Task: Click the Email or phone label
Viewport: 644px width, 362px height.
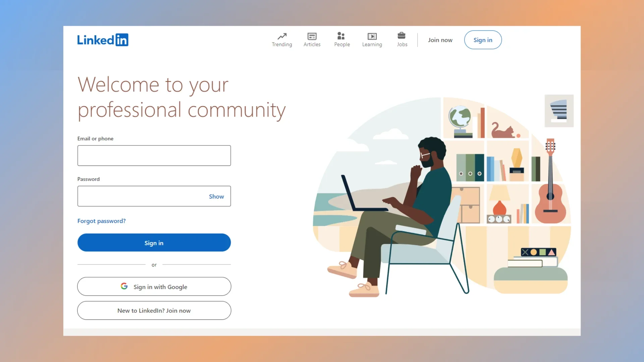Action: 95,138
